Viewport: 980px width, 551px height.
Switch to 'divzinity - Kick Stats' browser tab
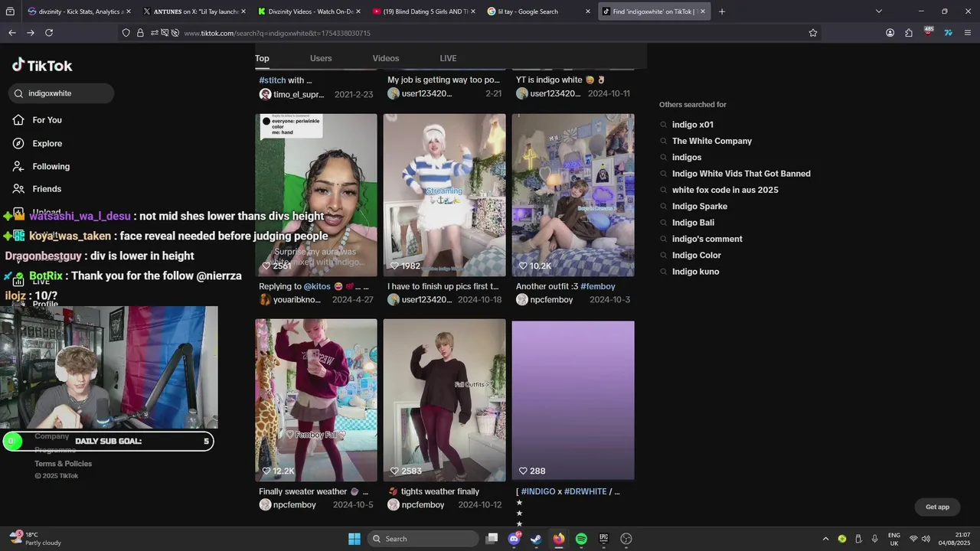(x=78, y=11)
